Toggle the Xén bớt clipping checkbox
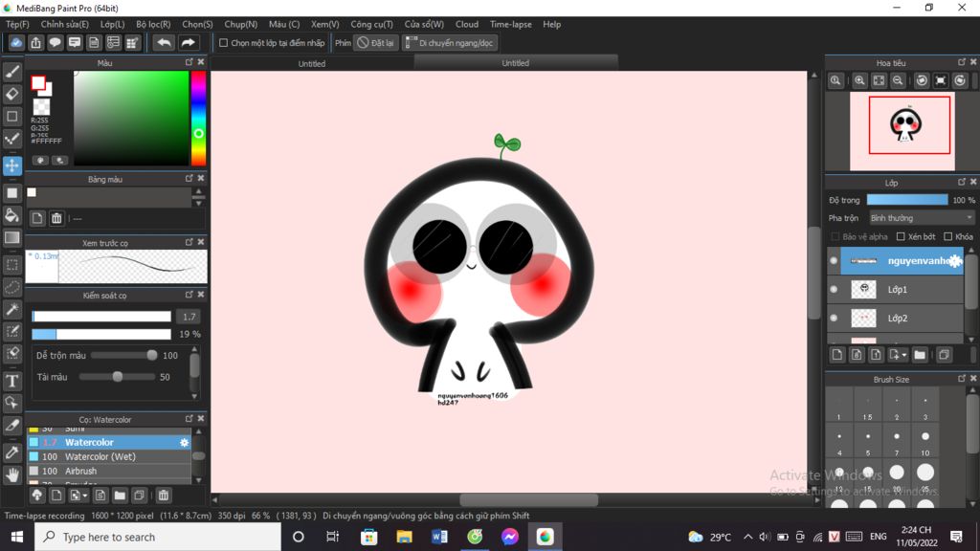The width and height of the screenshot is (980, 551). pos(901,237)
